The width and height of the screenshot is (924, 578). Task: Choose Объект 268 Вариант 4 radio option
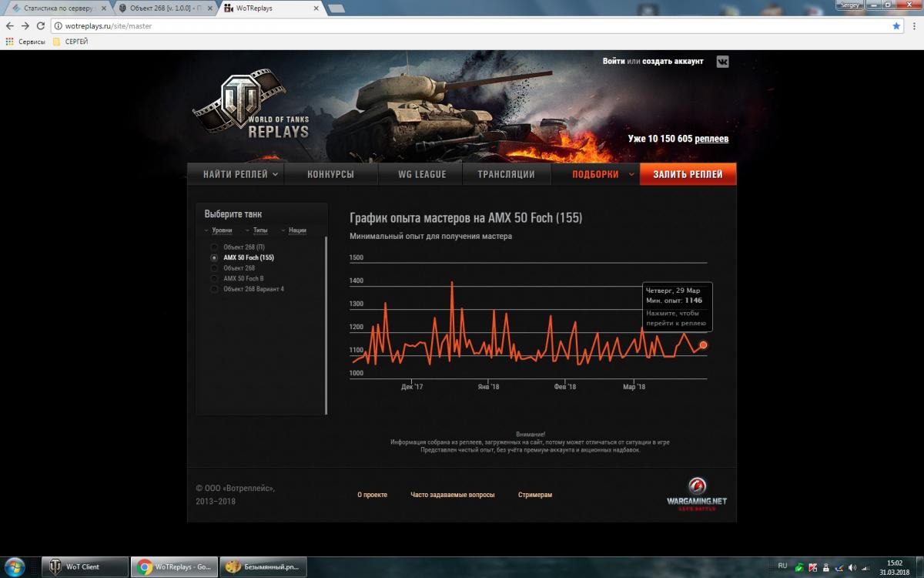(214, 289)
